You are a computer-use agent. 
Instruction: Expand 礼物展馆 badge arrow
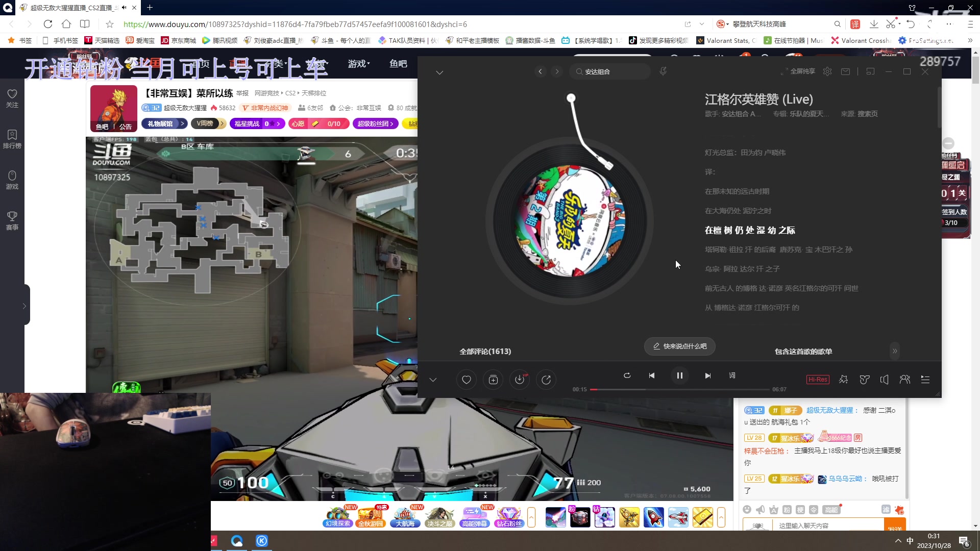pos(182,123)
